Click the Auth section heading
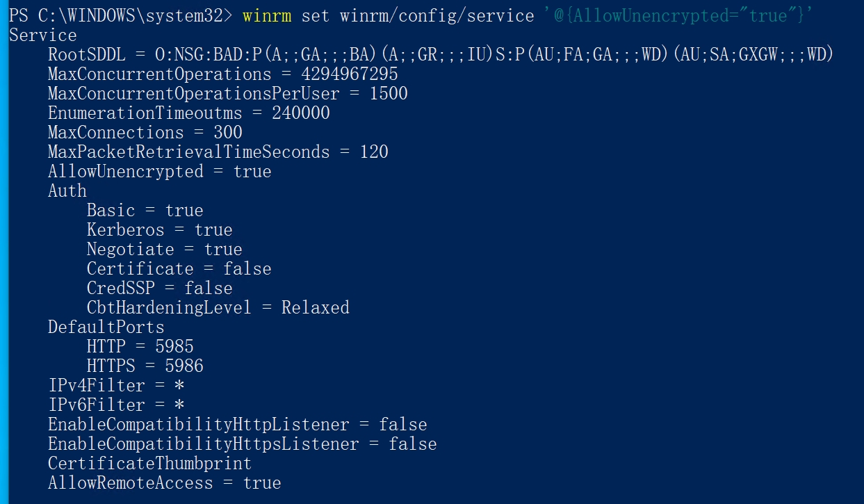Image resolution: width=864 pixels, height=504 pixels. pos(67,190)
